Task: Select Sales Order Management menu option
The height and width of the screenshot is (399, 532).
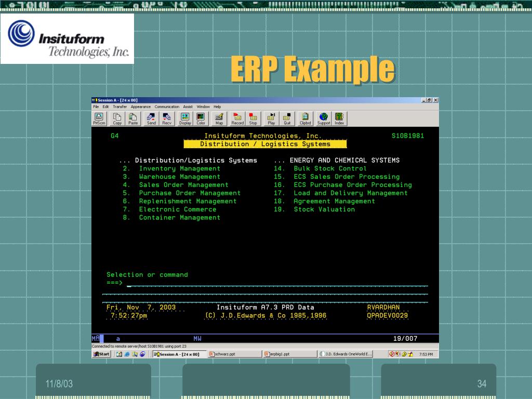Action: pyautogui.click(x=183, y=185)
